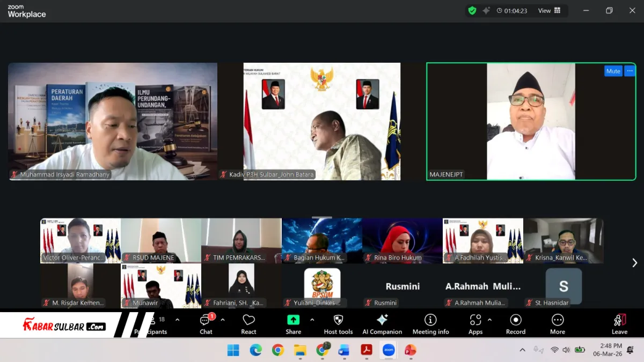Expand the Apps options caret
The width and height of the screenshot is (644, 362).
(x=489, y=320)
